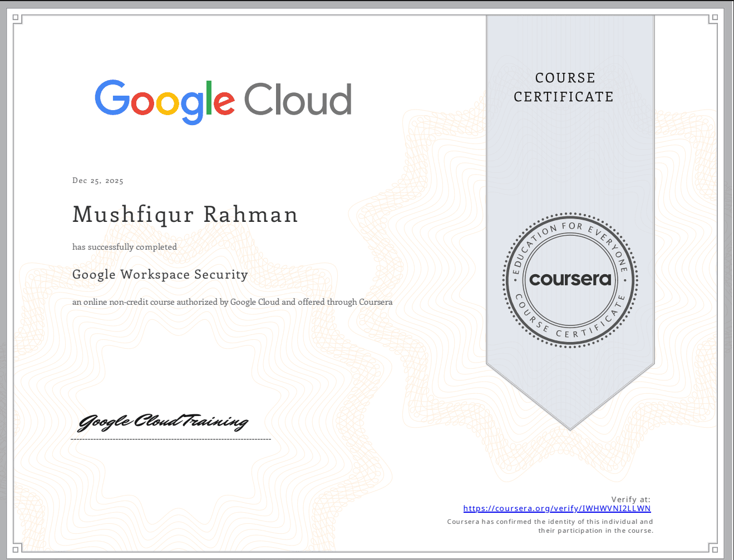734x560 pixels.
Task: Click the date Dec 25, 2025
Action: pos(97,180)
